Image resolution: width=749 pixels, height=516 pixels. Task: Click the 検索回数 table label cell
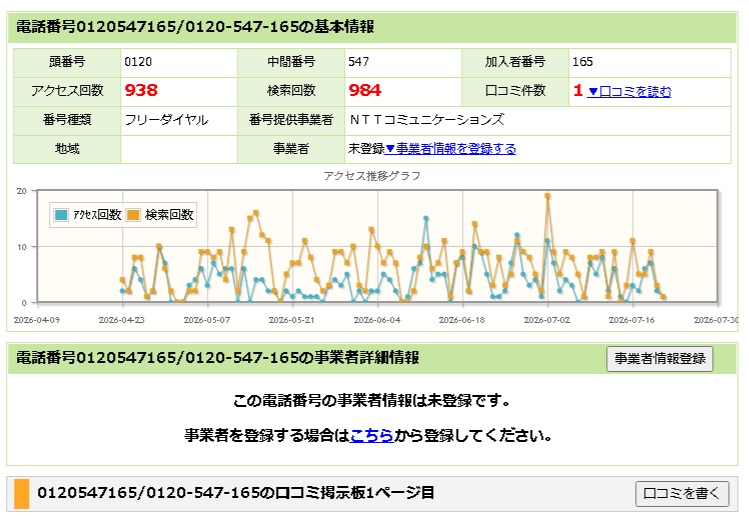(x=291, y=91)
